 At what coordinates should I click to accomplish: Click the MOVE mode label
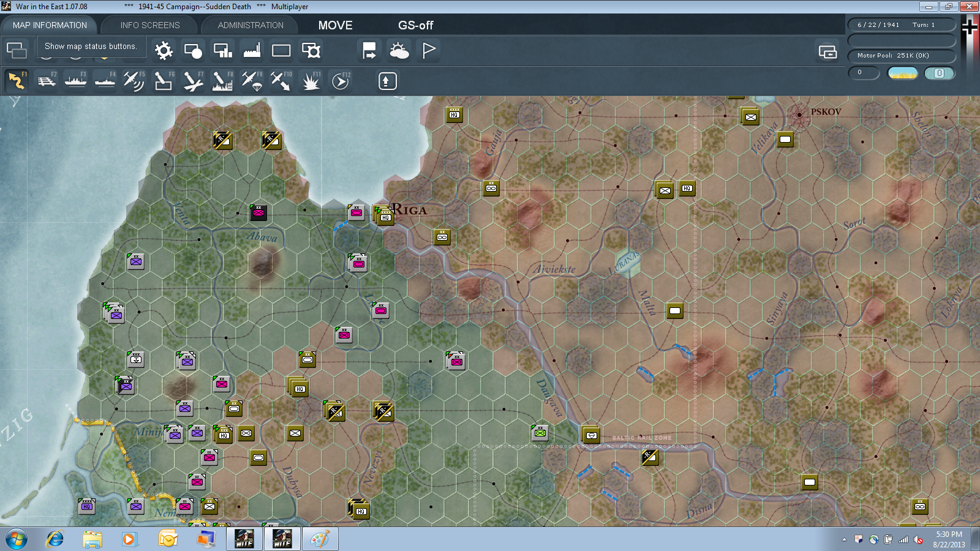pos(335,25)
